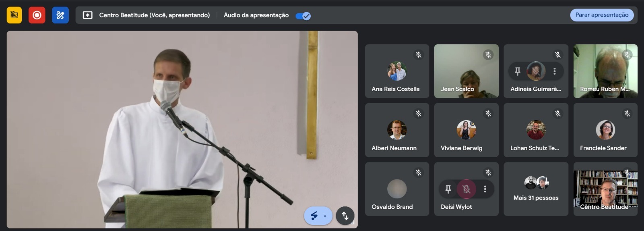Open the Mais 31 pessoas tile

(x=536, y=189)
